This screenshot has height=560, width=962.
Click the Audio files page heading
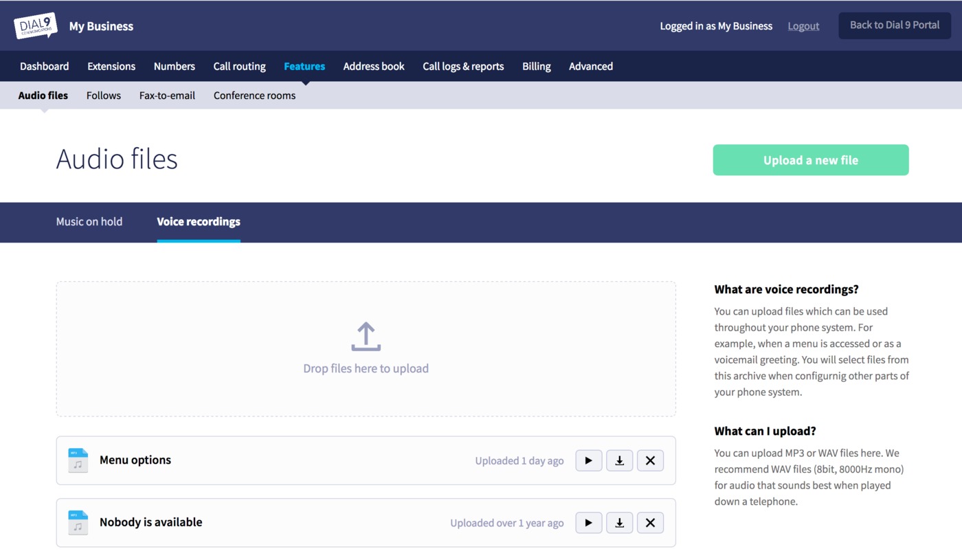click(x=117, y=159)
